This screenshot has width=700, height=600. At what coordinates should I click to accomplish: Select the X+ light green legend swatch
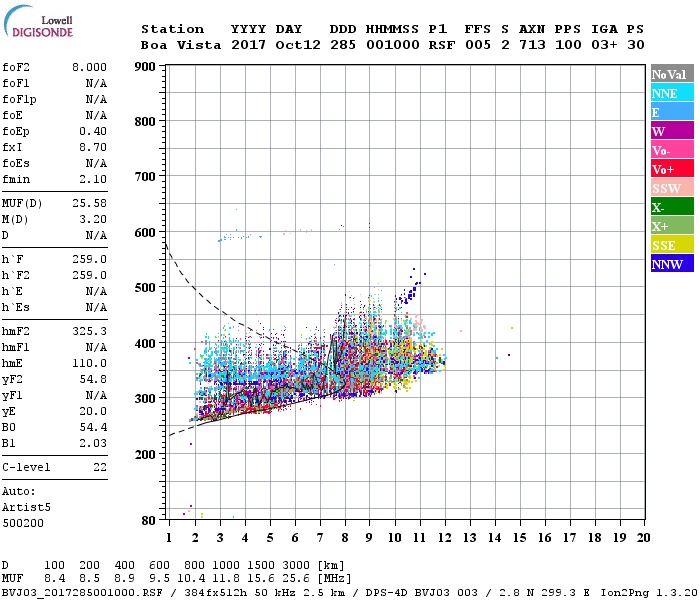(x=672, y=225)
